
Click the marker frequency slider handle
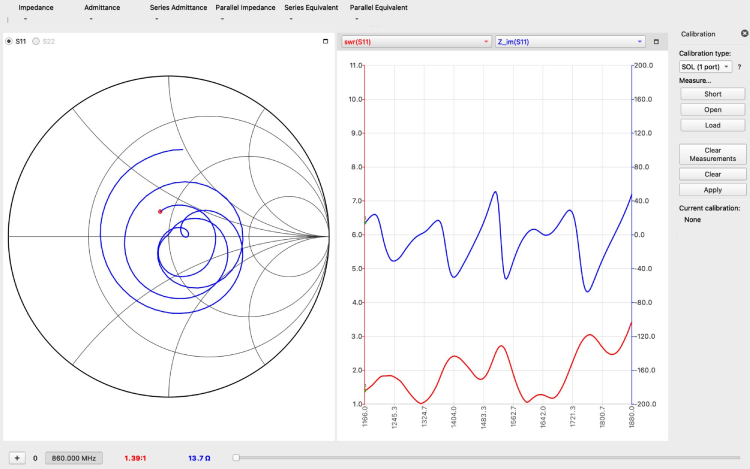coord(235,457)
